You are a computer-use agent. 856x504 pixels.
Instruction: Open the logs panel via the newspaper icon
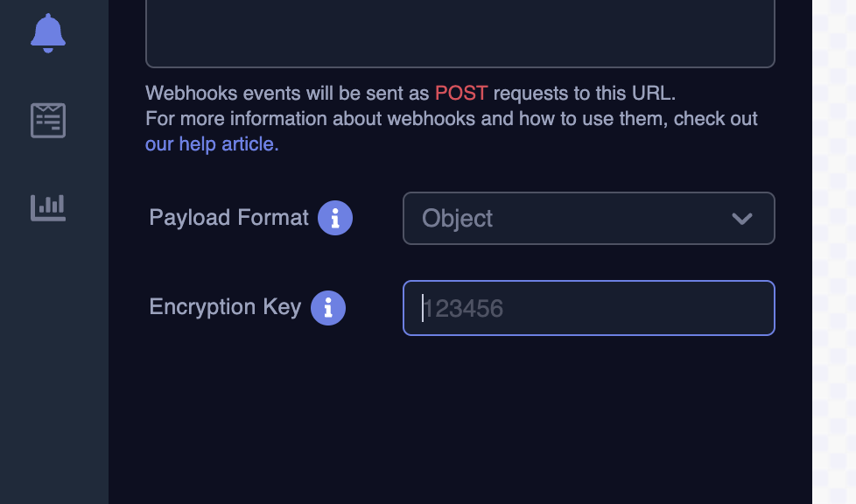click(x=49, y=120)
